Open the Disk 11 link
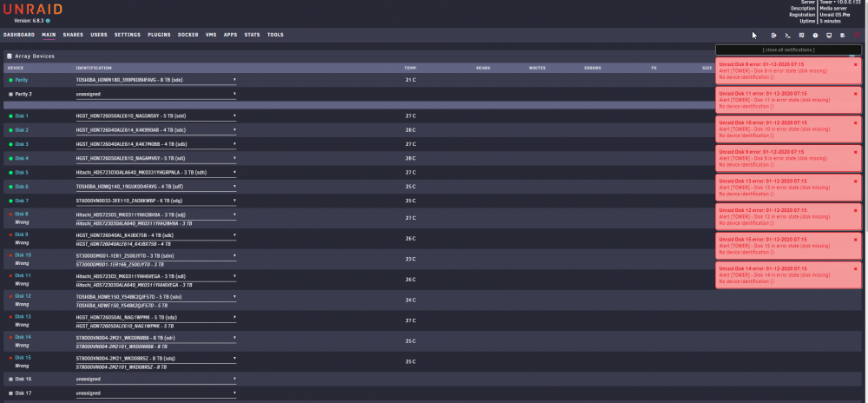The width and height of the screenshot is (868, 403). [x=23, y=275]
